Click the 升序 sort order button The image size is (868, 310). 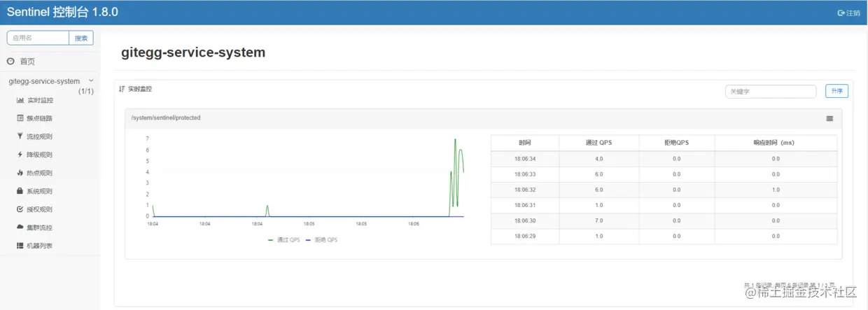click(x=836, y=91)
